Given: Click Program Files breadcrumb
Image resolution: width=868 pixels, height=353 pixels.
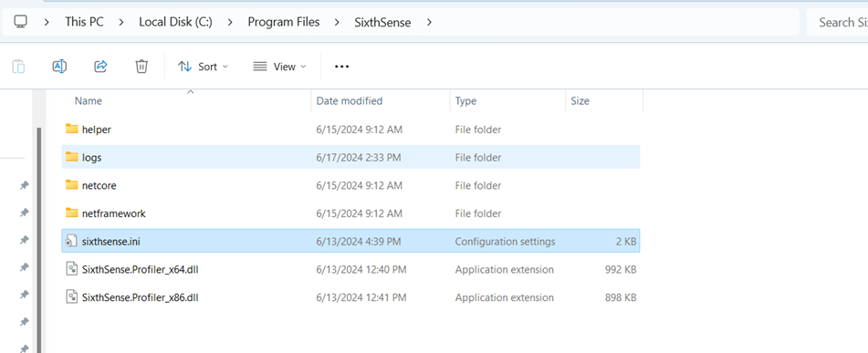Looking at the screenshot, I should pos(284,22).
